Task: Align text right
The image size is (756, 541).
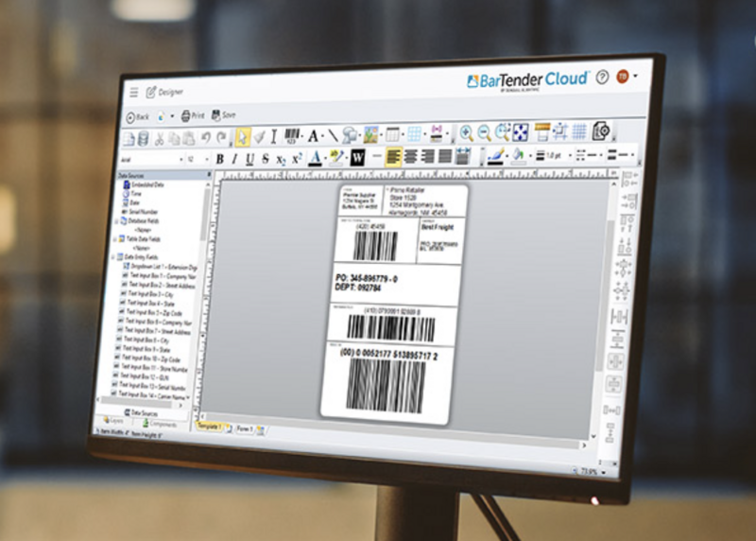Action: [x=427, y=156]
